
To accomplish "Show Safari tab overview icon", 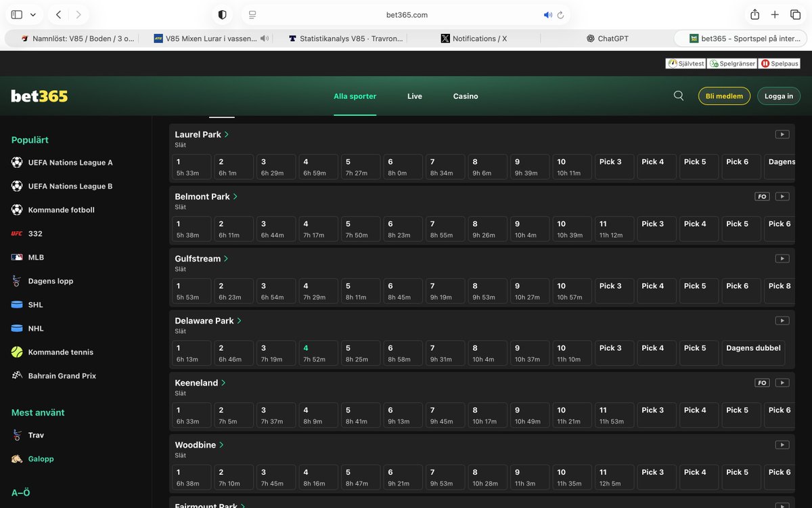I will (x=795, y=15).
